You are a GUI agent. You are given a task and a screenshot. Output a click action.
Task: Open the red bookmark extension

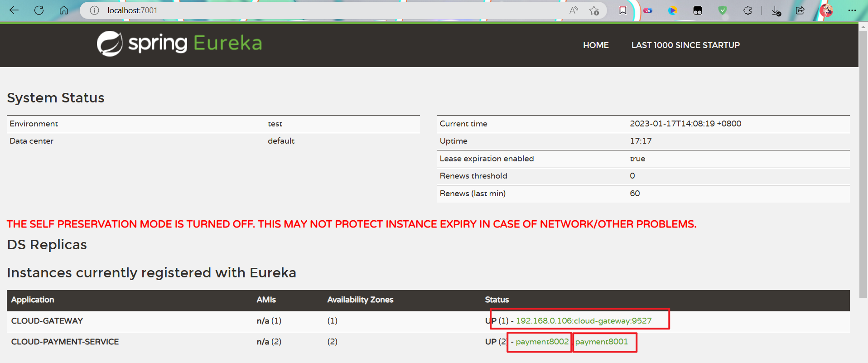tap(623, 10)
